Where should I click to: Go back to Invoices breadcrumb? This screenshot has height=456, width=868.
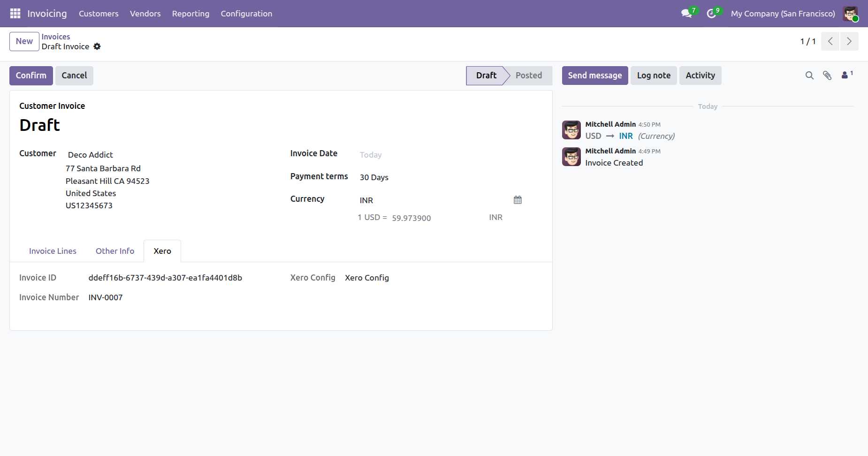click(x=56, y=37)
